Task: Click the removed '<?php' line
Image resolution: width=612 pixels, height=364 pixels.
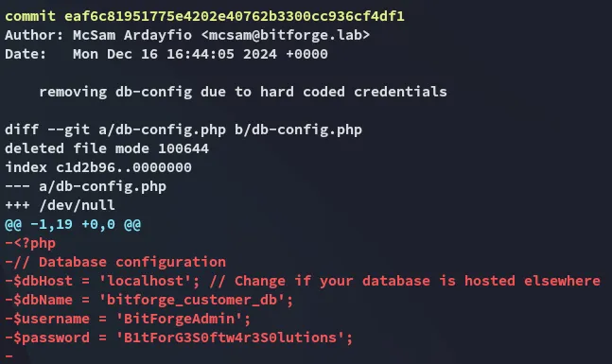Action: tap(30, 243)
